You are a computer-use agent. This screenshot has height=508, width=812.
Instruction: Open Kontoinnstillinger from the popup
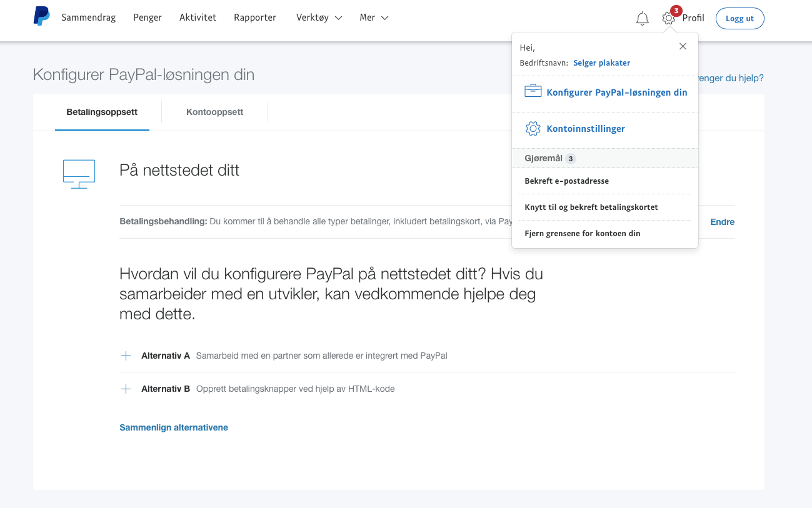pos(586,129)
